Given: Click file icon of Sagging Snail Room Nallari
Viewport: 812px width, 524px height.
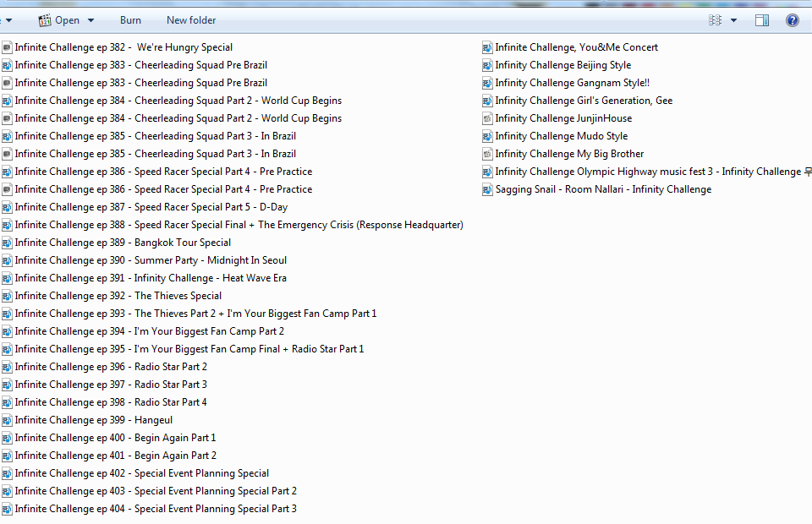Looking at the screenshot, I should [x=487, y=189].
